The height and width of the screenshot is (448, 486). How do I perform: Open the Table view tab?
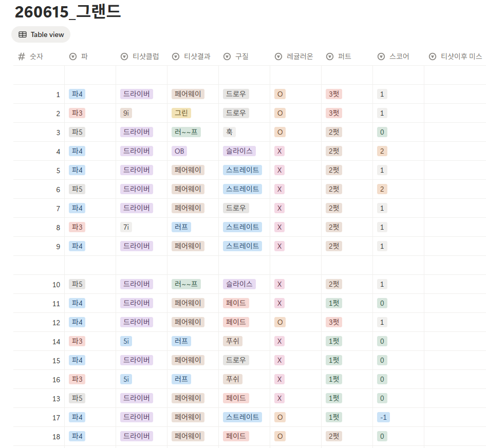[41, 34]
